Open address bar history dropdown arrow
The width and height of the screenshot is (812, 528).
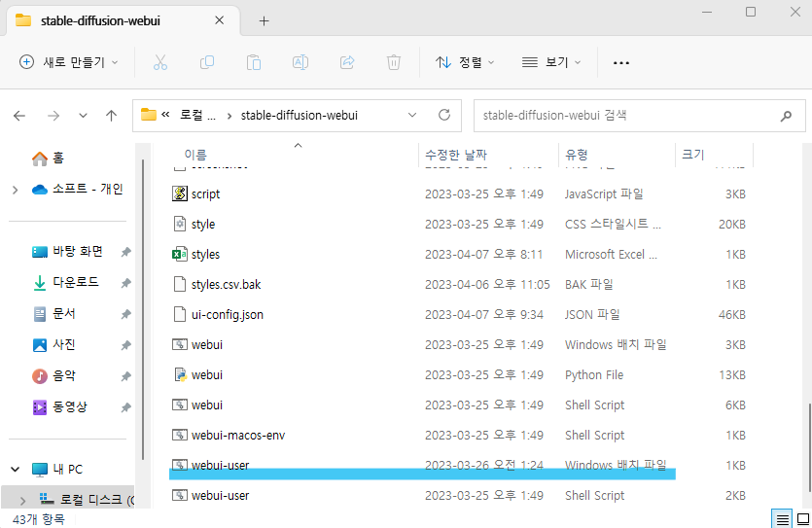[x=412, y=115]
